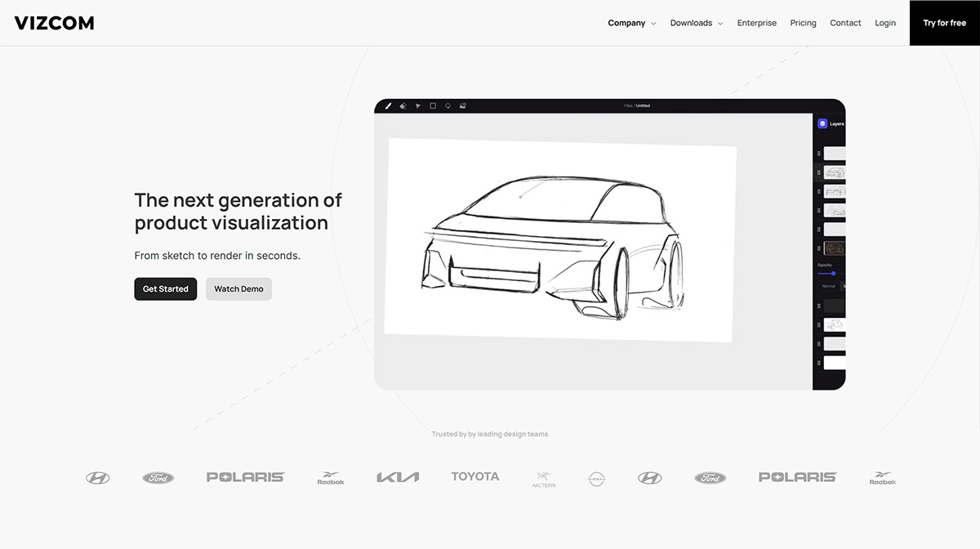Open the Downloads dropdown

691,23
